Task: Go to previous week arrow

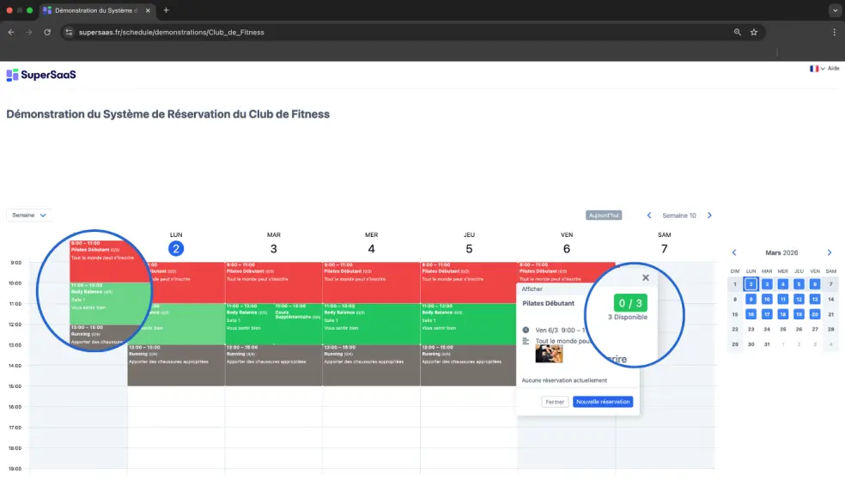Action: click(x=649, y=216)
